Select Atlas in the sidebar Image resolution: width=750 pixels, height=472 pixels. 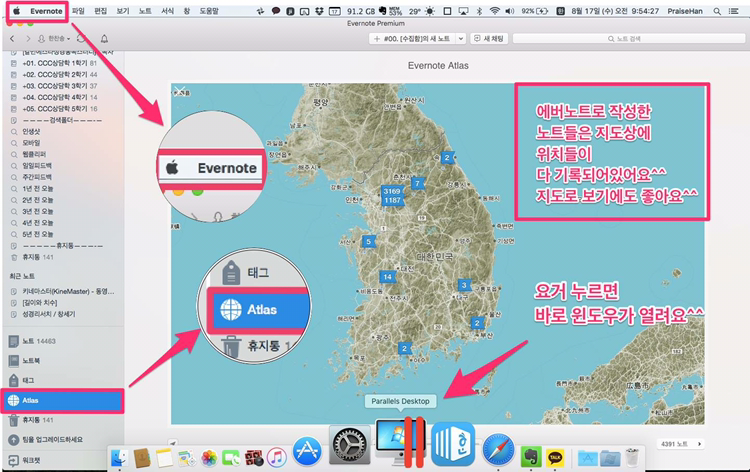pyautogui.click(x=62, y=400)
